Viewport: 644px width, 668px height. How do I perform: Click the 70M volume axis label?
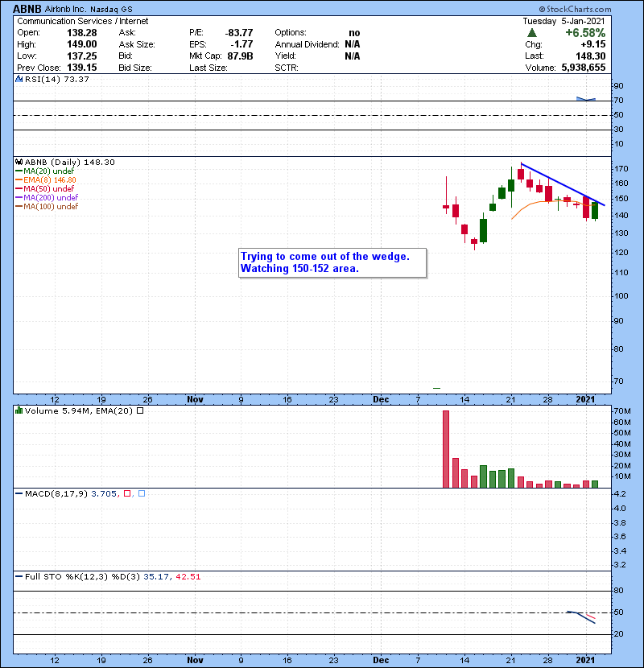pos(621,411)
